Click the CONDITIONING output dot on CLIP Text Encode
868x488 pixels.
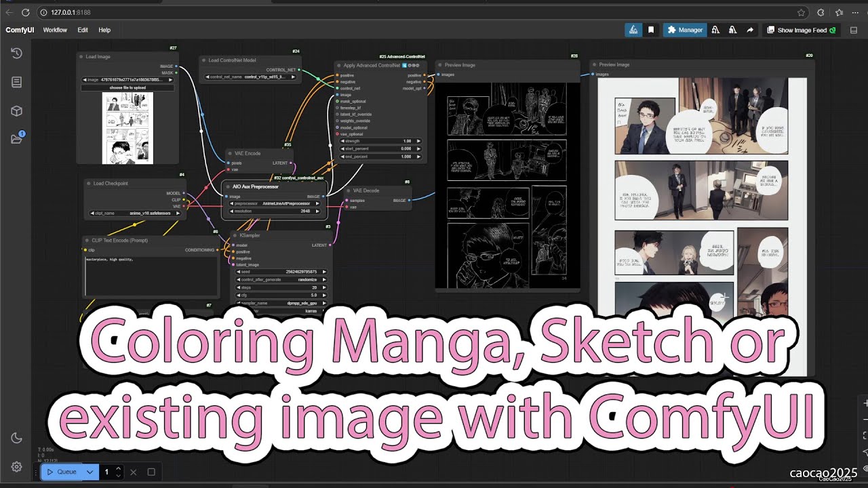[217, 250]
